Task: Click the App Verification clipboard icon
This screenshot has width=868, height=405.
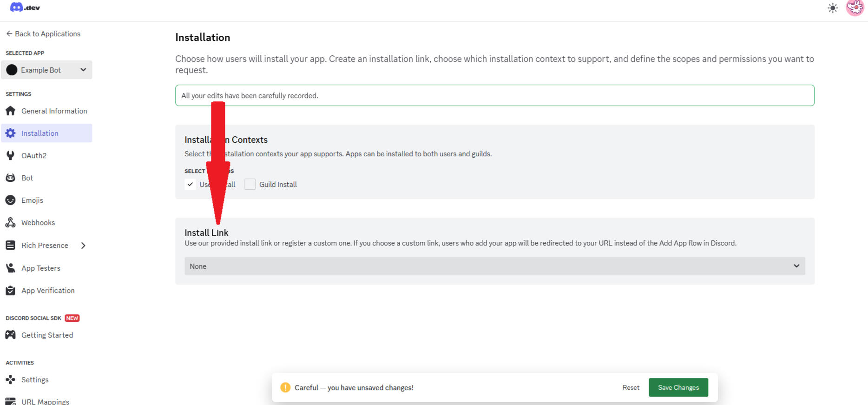Action: coord(11,291)
